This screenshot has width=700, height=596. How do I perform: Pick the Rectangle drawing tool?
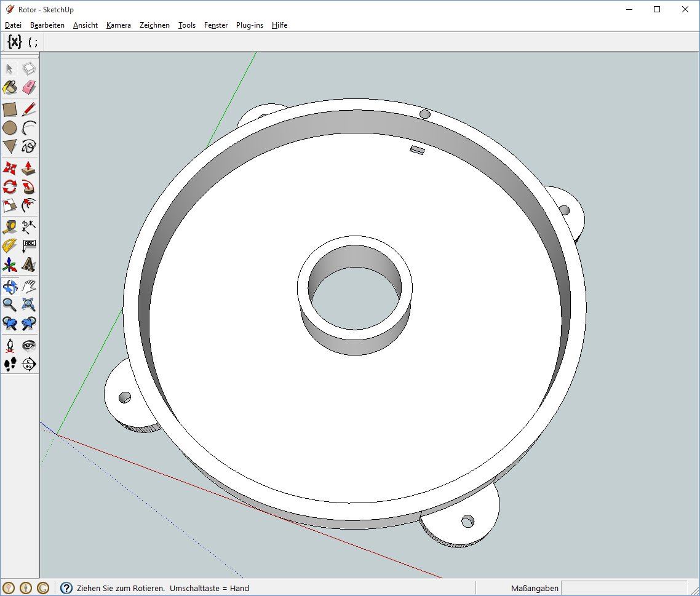coord(10,109)
